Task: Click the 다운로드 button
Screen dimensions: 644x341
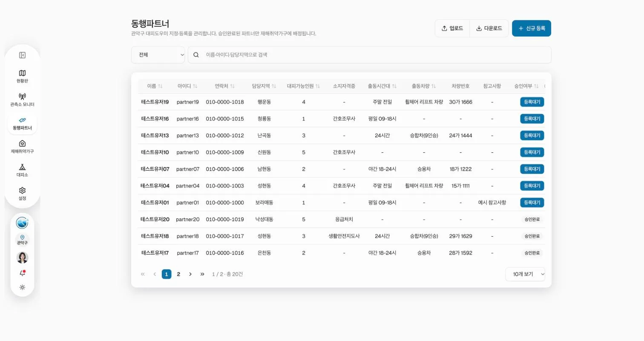Action: tap(489, 29)
